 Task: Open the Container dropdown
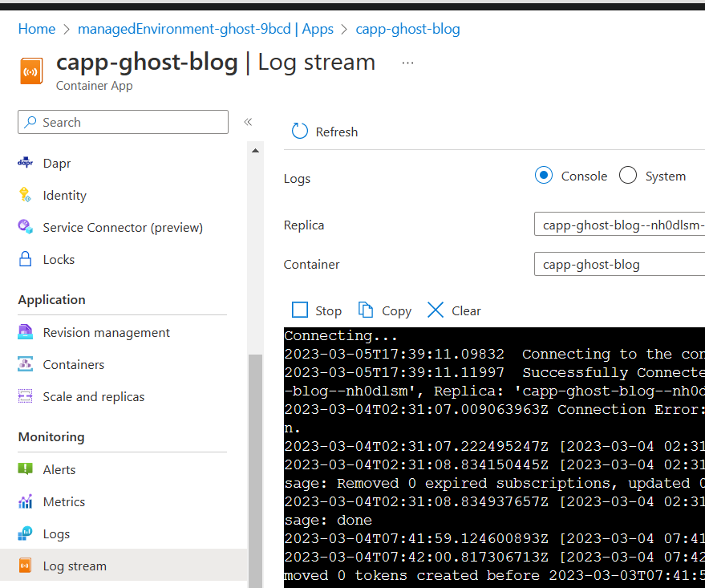pos(619,264)
